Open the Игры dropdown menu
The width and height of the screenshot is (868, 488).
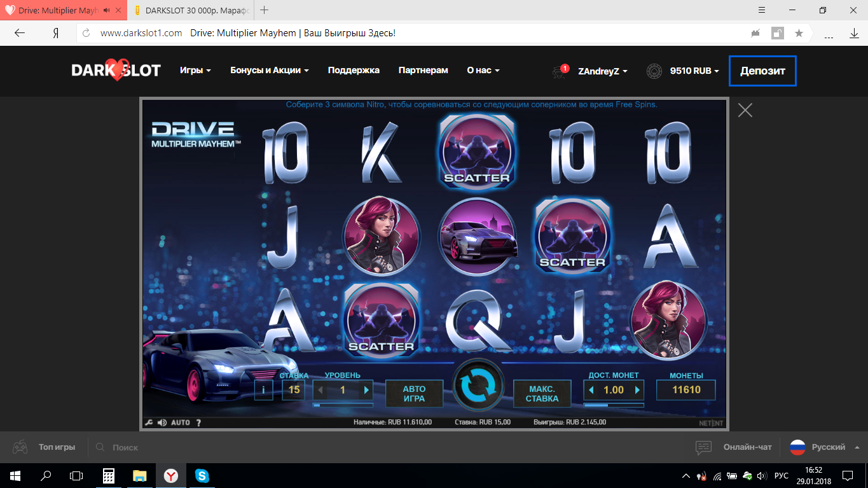195,71
